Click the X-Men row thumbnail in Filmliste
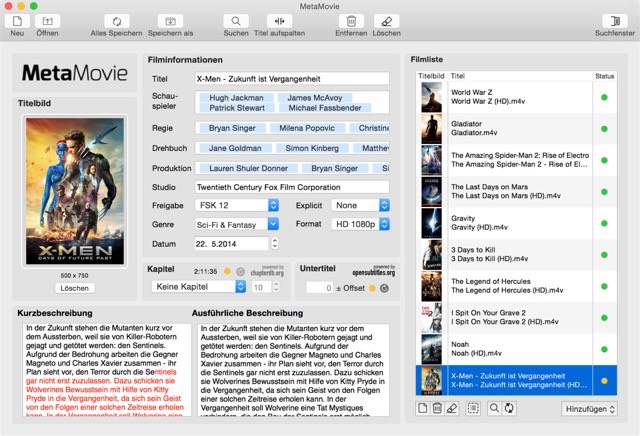This screenshot has width=640, height=436. (431, 380)
